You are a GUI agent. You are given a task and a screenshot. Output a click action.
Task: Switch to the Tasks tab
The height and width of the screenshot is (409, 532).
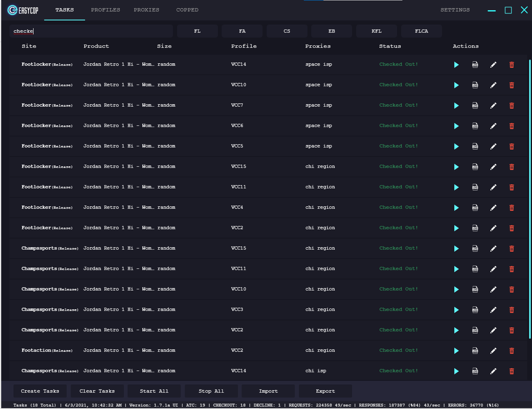tap(65, 10)
